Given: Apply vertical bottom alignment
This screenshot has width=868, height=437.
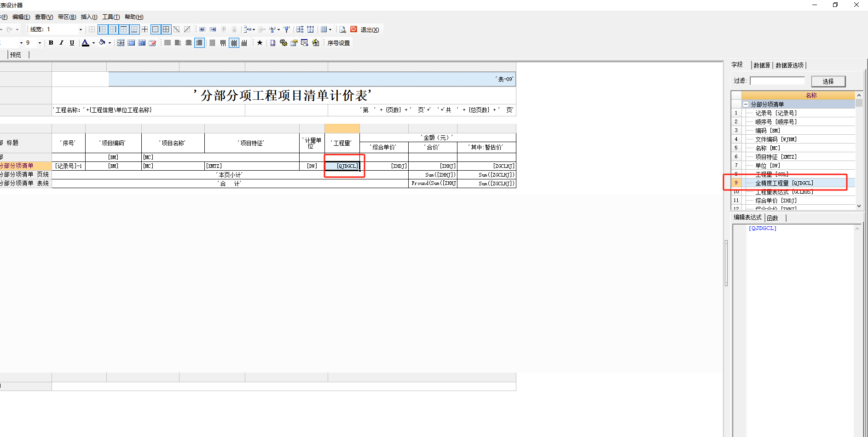Looking at the screenshot, I should point(244,43).
